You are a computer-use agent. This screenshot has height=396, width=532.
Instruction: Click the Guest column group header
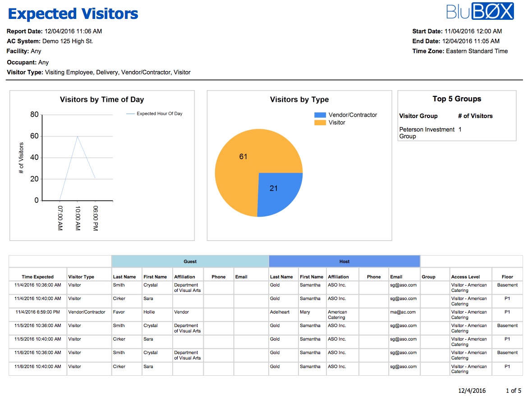click(x=190, y=261)
